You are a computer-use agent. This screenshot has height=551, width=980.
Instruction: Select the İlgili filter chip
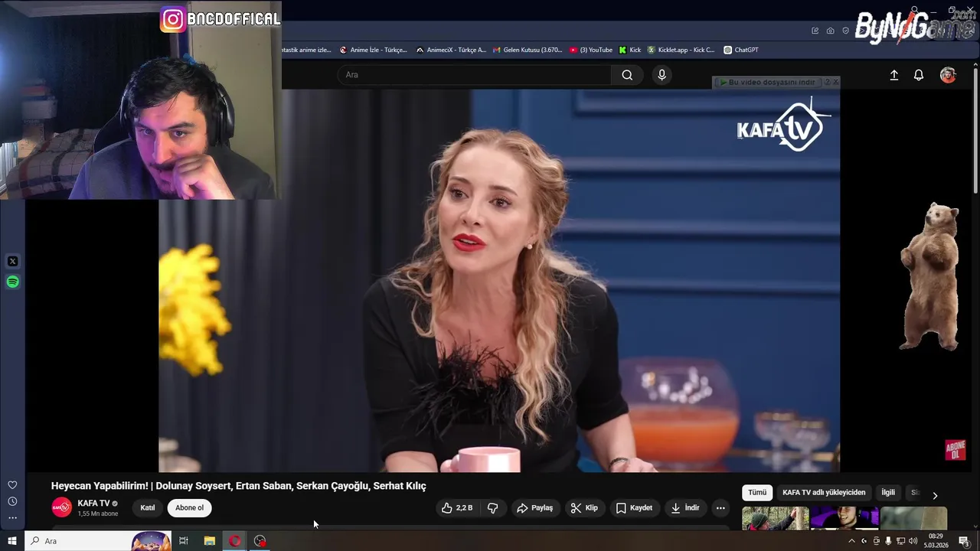888,493
